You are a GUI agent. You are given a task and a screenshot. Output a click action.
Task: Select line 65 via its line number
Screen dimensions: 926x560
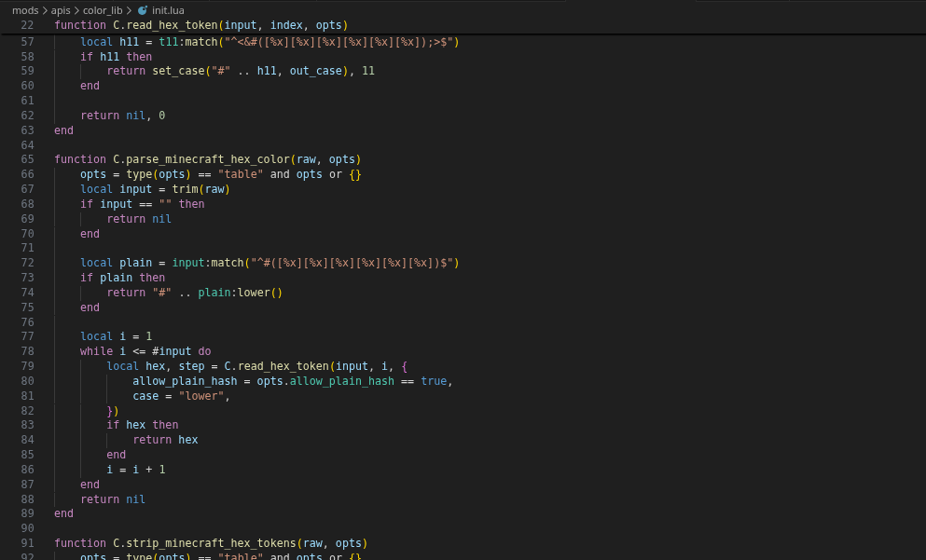pyautogui.click(x=26, y=159)
